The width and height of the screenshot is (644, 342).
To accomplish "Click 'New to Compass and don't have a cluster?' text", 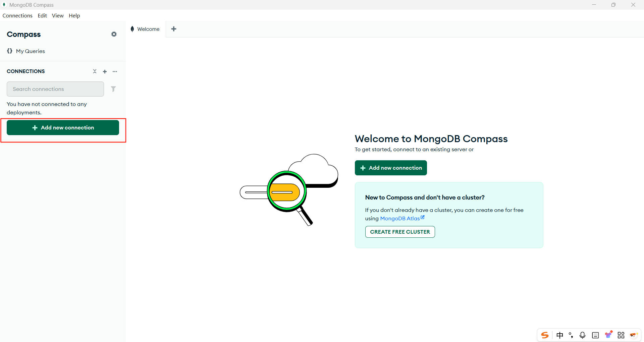I will click(x=425, y=197).
